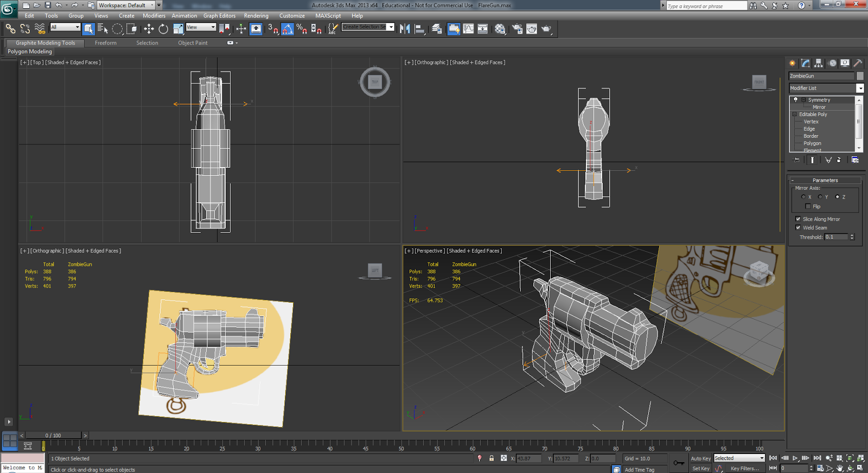Screen dimensions: 868x473
Task: Click the Mirror tool icon
Action: pyautogui.click(x=405, y=29)
